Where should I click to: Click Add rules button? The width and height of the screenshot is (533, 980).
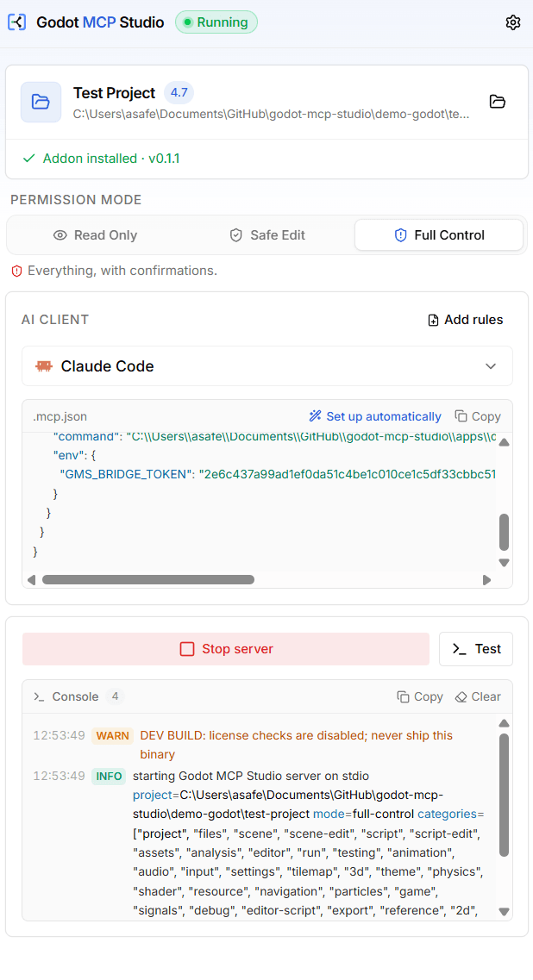pos(466,320)
